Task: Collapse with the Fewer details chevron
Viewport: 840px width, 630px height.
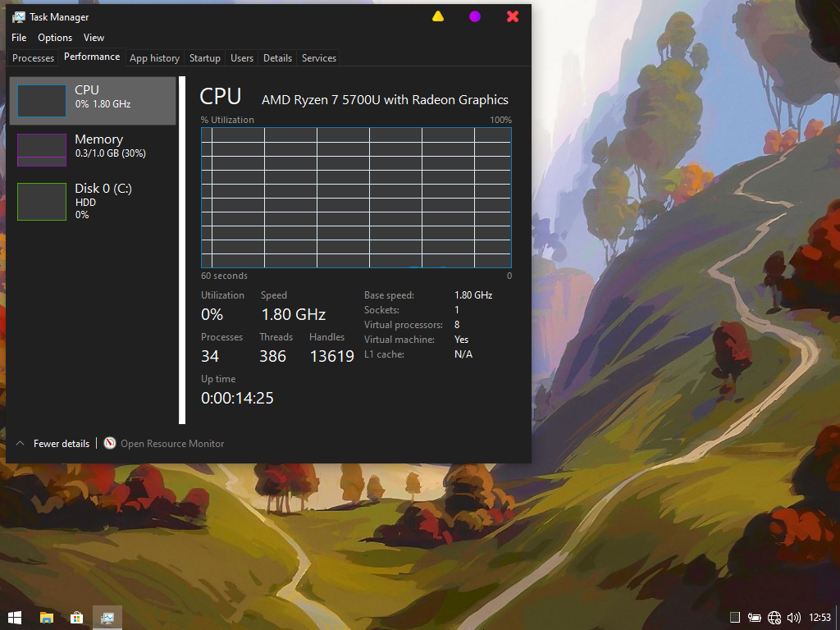Action: pos(21,444)
